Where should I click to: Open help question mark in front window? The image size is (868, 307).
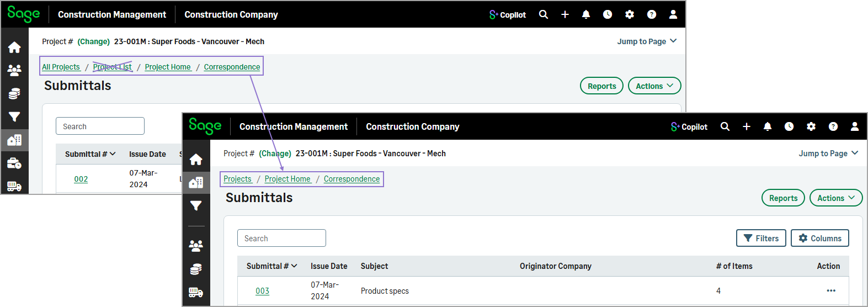click(833, 126)
